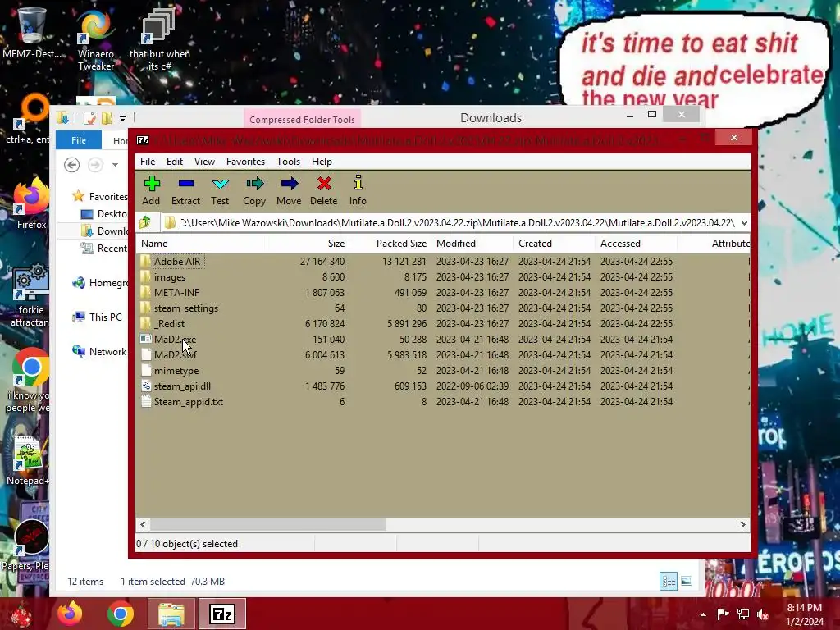Open recent locations dropdown in Explorer

point(115,165)
